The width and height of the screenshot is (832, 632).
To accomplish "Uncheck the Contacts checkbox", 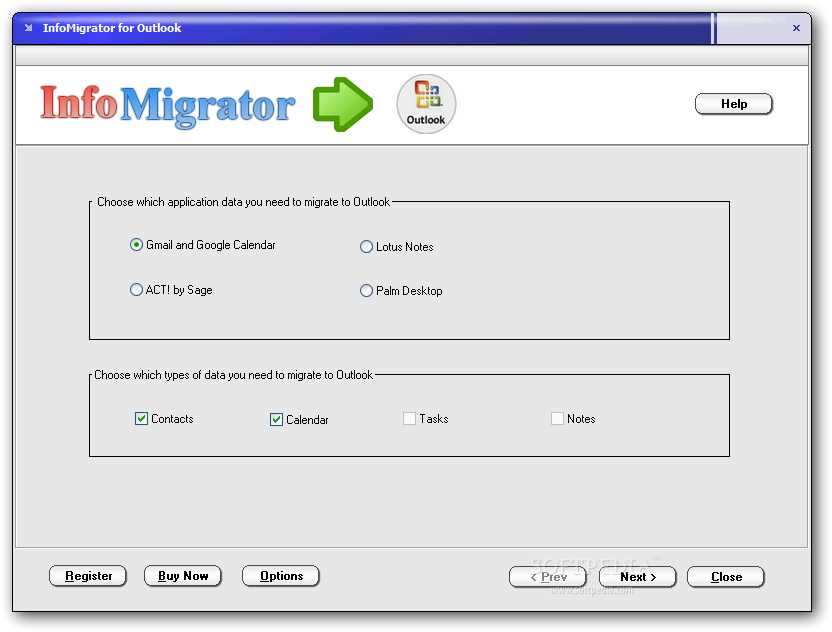I will click(141, 419).
